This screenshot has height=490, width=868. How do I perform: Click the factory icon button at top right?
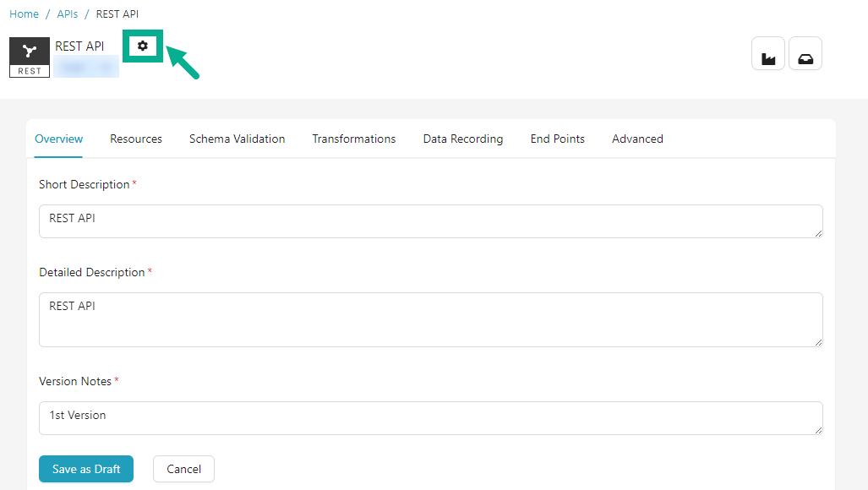[x=767, y=53]
